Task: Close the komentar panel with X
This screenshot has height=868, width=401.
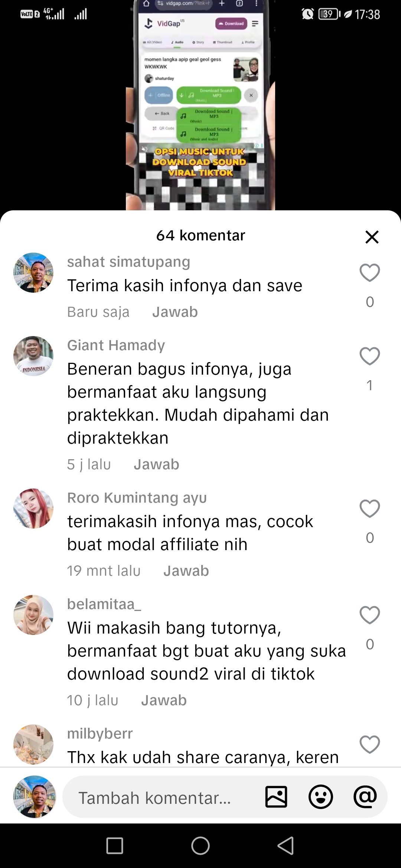Action: coord(372,237)
